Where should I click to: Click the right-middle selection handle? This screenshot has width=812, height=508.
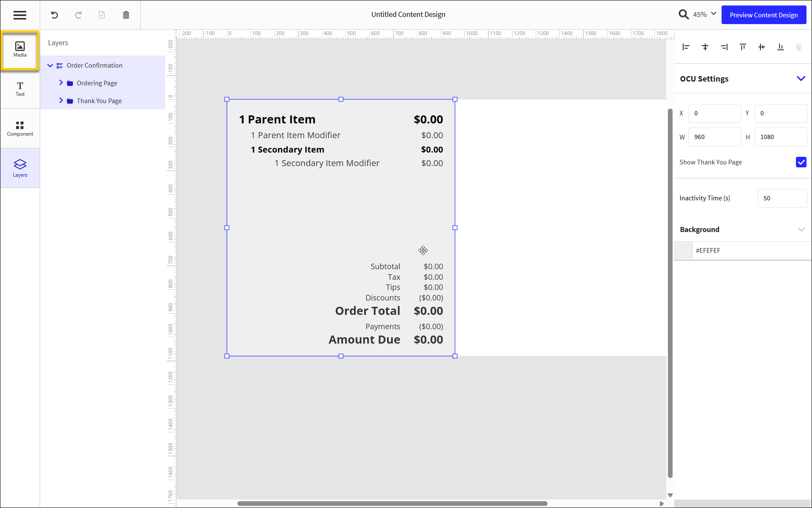[455, 228]
